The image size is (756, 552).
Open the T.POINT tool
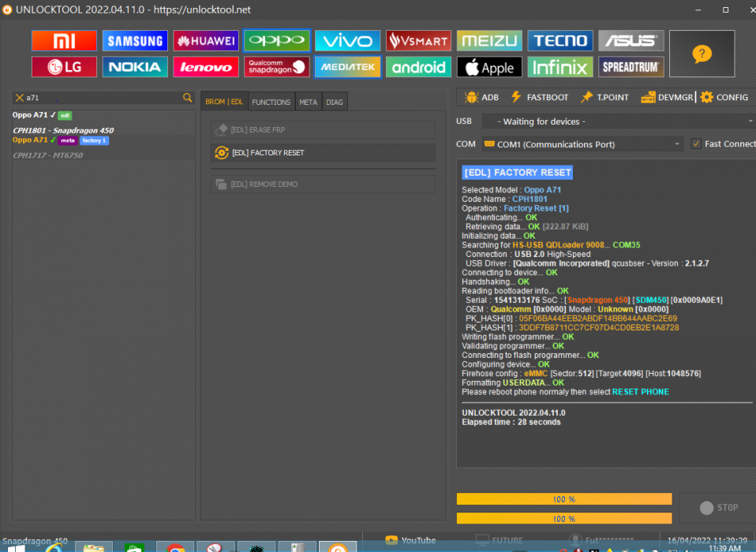604,97
